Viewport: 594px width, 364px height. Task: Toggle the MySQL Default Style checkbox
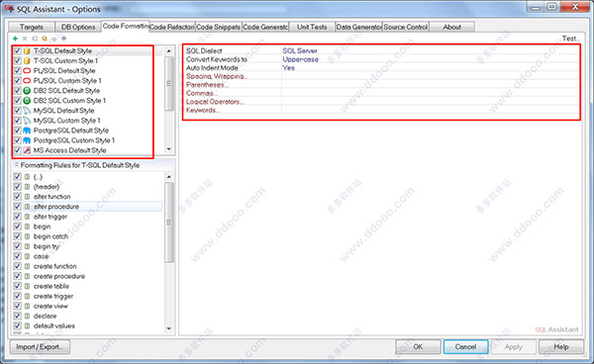[x=18, y=111]
